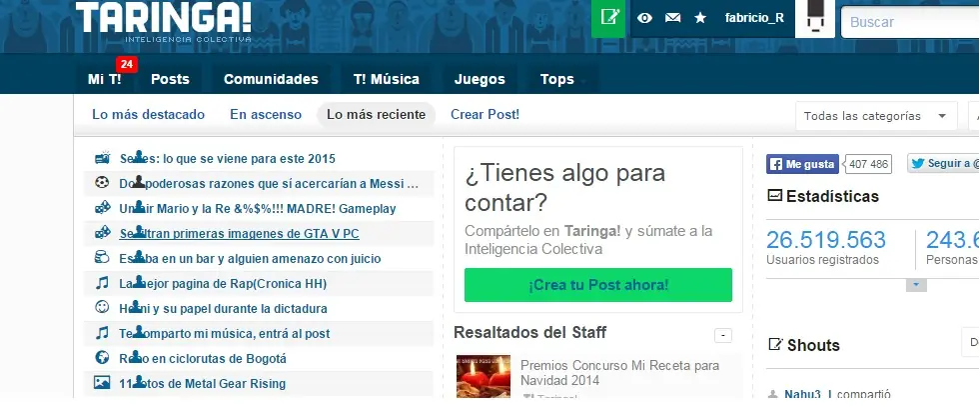
Task: Switch to Lo más destacado tab
Action: (148, 114)
